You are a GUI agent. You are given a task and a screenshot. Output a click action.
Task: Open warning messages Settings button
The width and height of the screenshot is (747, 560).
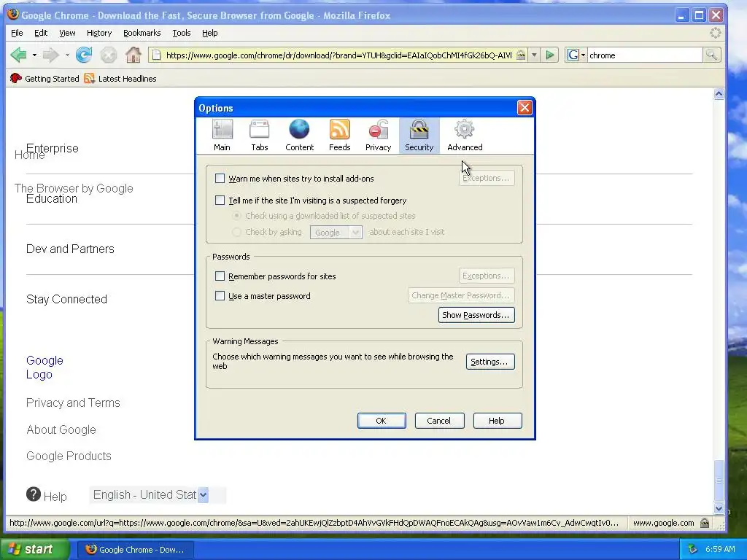490,362
